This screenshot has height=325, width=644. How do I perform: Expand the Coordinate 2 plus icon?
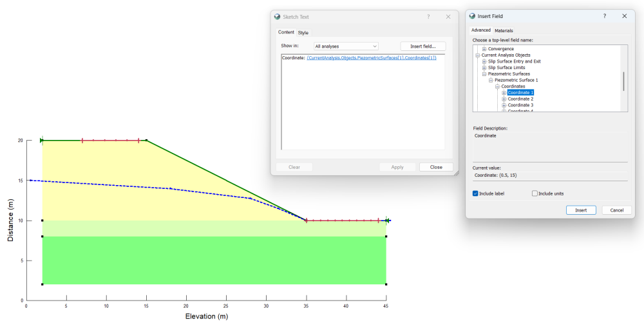coord(504,99)
